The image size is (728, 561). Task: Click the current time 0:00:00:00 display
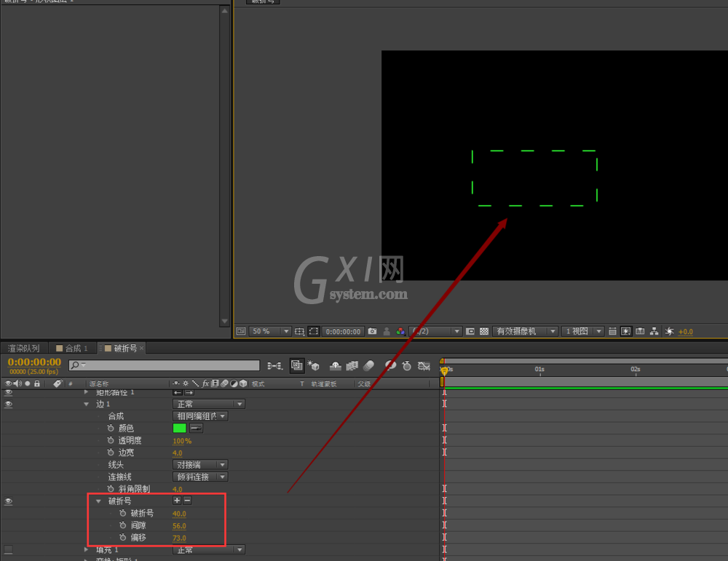(34, 362)
